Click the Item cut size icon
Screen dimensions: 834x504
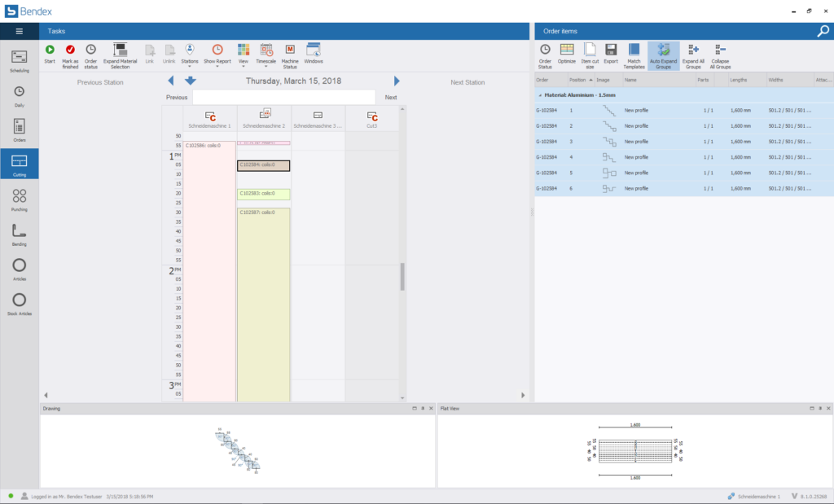click(589, 50)
